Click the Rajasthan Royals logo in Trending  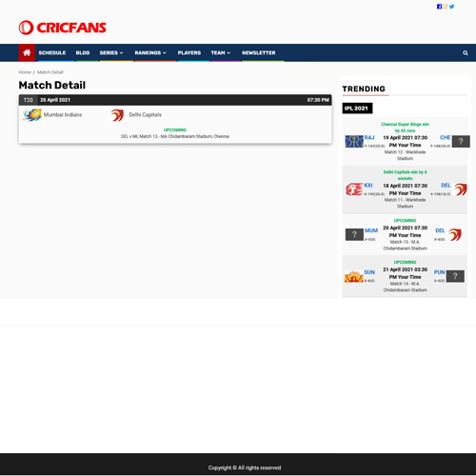pyautogui.click(x=354, y=141)
